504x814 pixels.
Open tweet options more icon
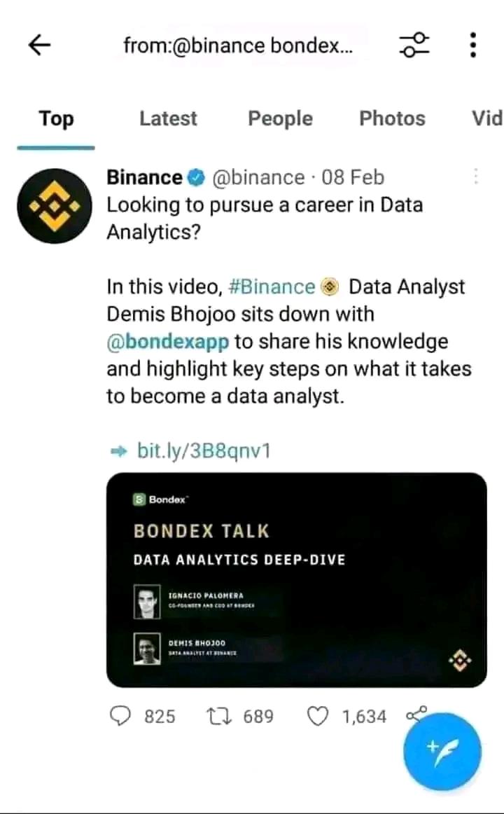[x=476, y=177]
